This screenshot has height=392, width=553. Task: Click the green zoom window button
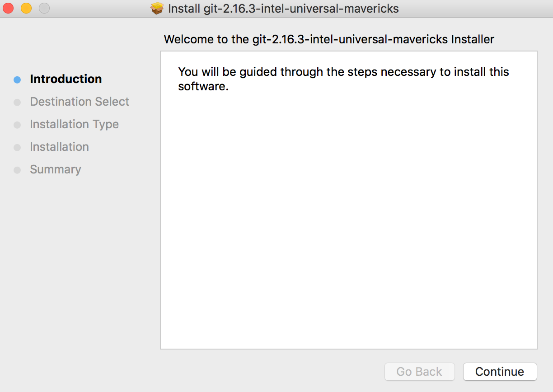pos(43,8)
